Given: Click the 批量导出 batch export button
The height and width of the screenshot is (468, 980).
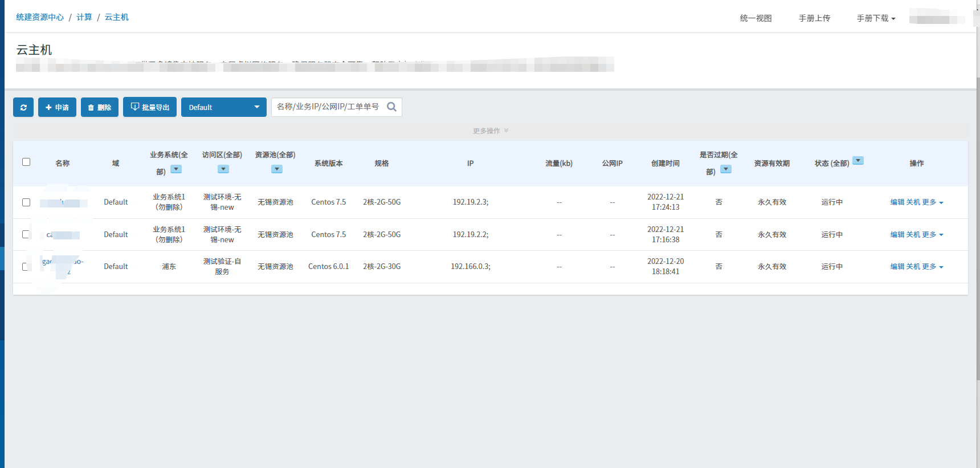Looking at the screenshot, I should click(150, 107).
